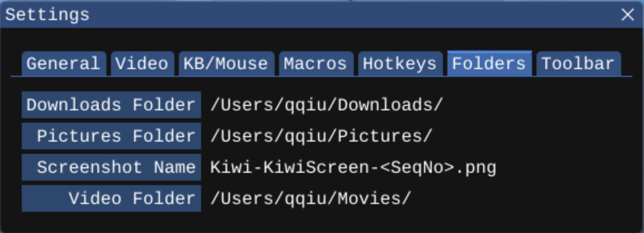This screenshot has height=233, width=644.
Task: Click the /Users/qqiu/Downloads/ path text
Action: pos(326,105)
